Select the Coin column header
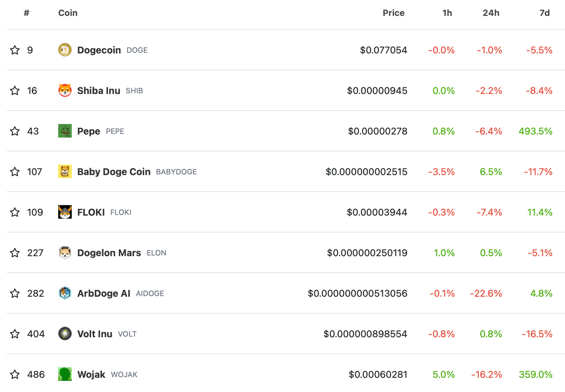565x392 pixels. coord(68,13)
